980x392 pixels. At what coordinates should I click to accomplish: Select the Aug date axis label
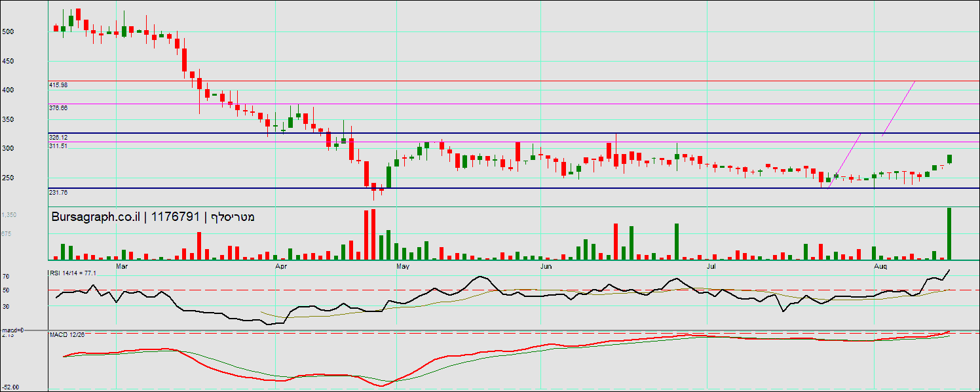click(x=881, y=267)
